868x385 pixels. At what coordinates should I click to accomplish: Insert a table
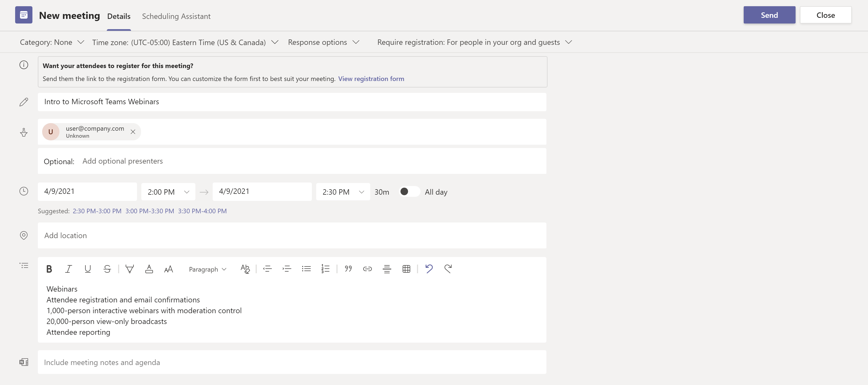pyautogui.click(x=406, y=269)
